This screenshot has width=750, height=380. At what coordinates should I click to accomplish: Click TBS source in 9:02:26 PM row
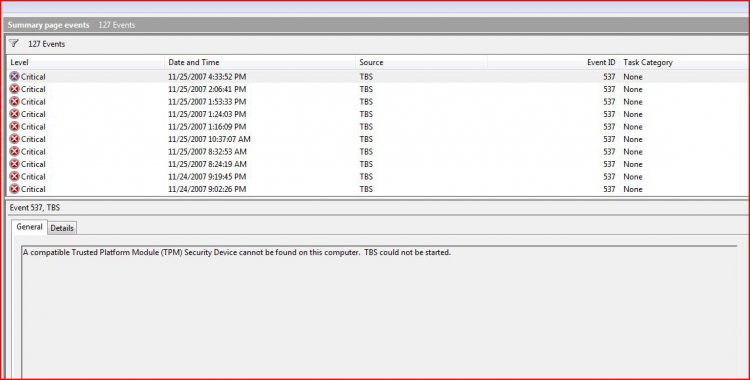[366, 189]
